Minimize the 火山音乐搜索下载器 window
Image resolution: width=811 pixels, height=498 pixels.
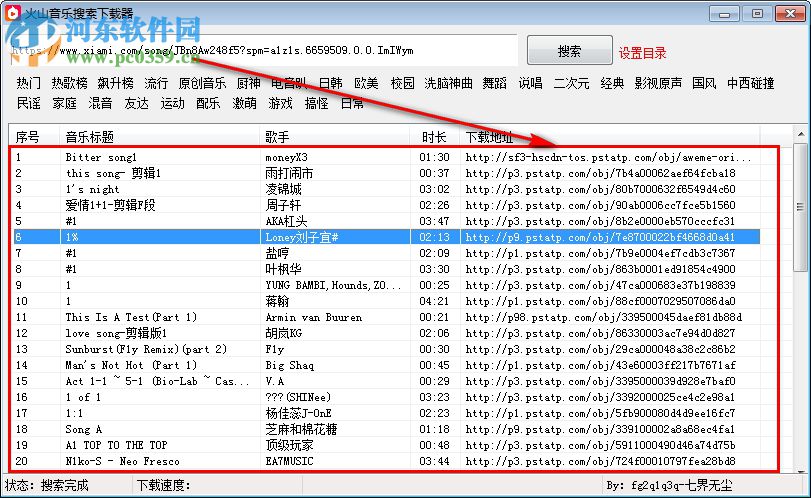(724, 14)
